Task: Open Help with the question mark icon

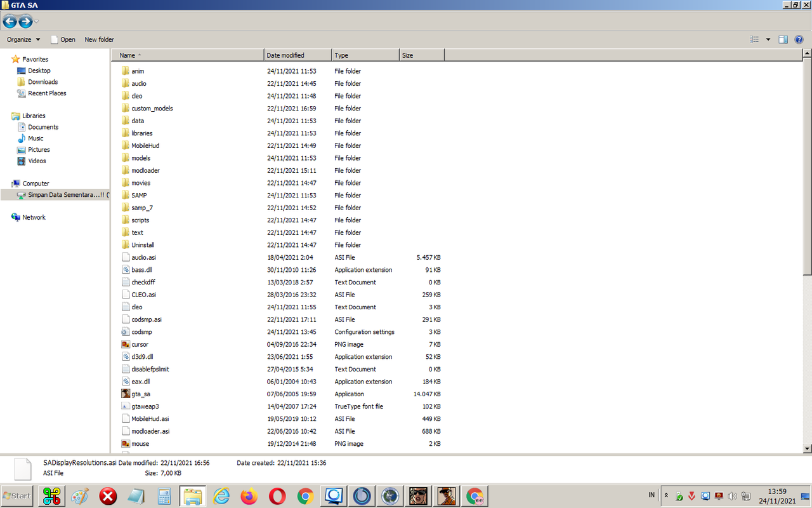Action: coord(799,39)
